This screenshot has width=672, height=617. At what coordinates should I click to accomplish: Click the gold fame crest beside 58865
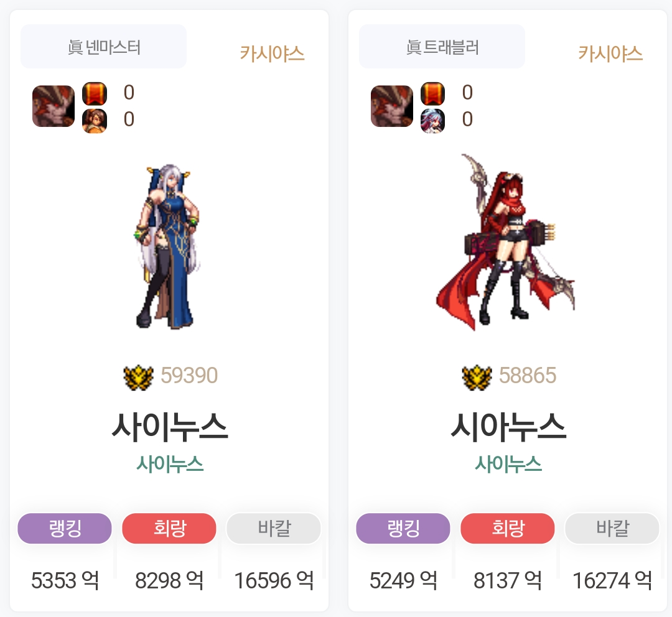(477, 378)
